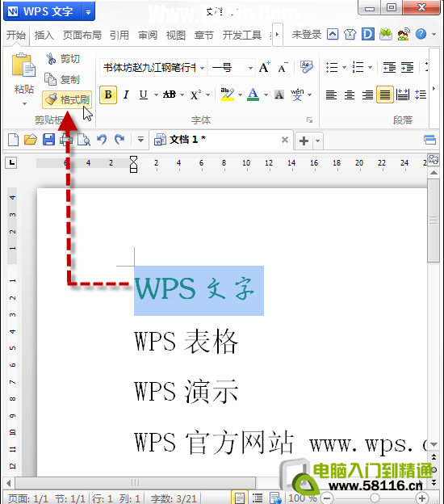This screenshot has height=504, width=444.
Task: Click the Copy (复制) button
Action: point(63,79)
